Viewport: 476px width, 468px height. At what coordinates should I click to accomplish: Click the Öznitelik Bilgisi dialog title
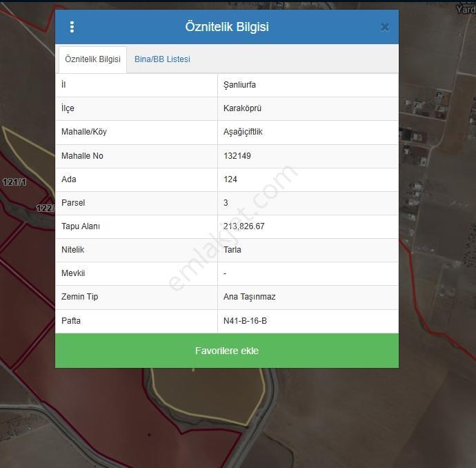(227, 27)
